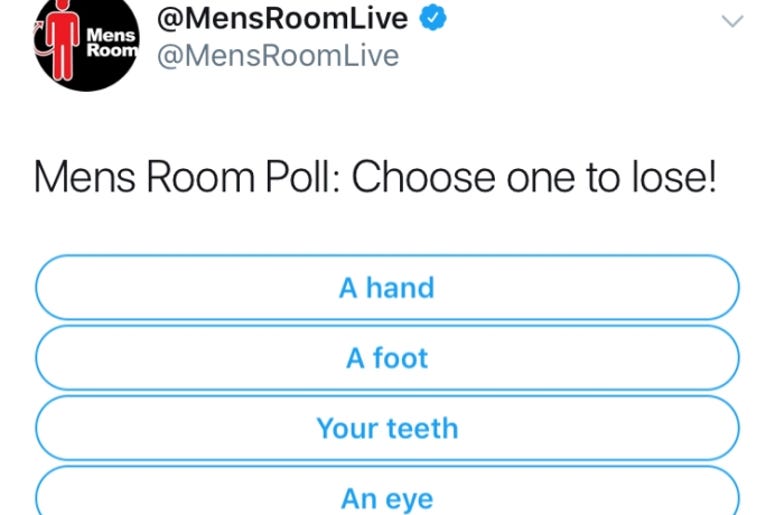The image size is (775, 515).
Task: Click the Mens Room Poll tweet text
Action: coord(375,177)
